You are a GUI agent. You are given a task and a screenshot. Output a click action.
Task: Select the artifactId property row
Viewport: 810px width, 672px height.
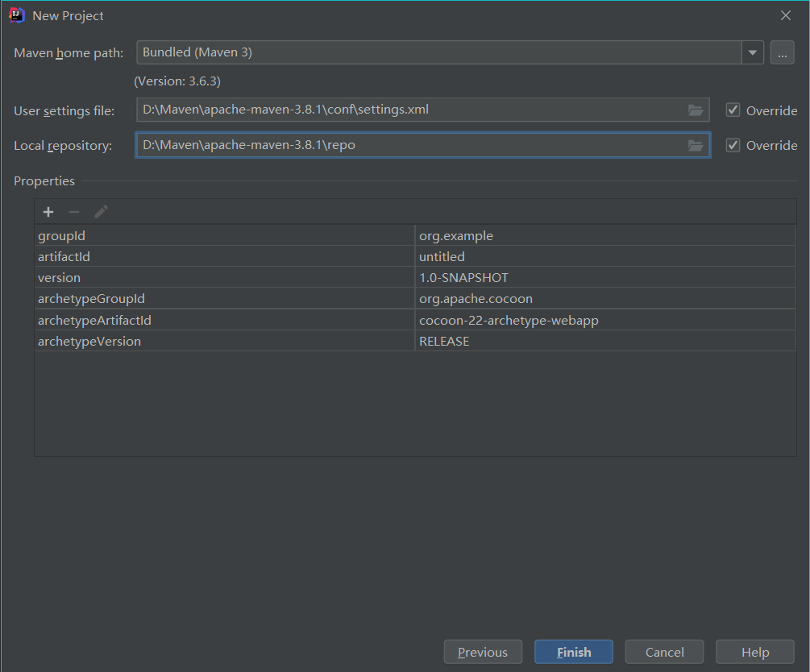tap(415, 257)
